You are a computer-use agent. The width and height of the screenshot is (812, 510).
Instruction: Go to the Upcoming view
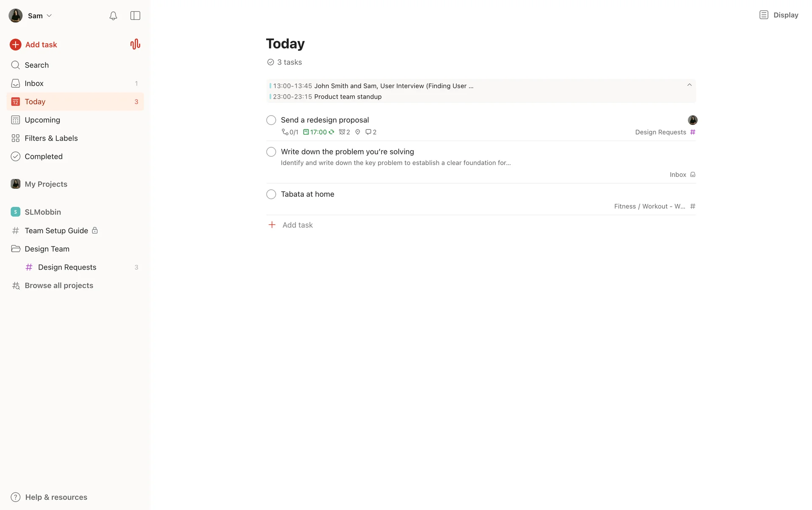[42, 120]
